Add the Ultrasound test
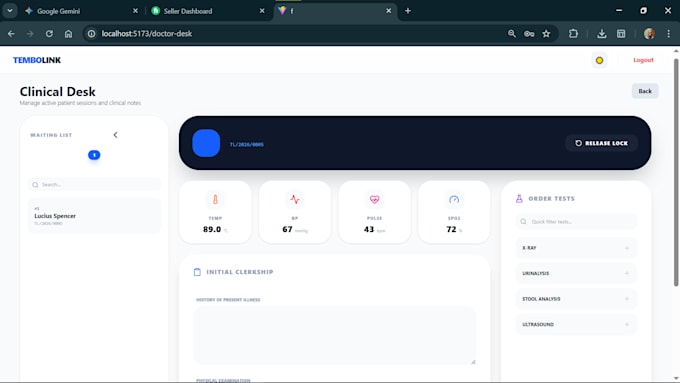The height and width of the screenshot is (383, 680). pos(627,324)
